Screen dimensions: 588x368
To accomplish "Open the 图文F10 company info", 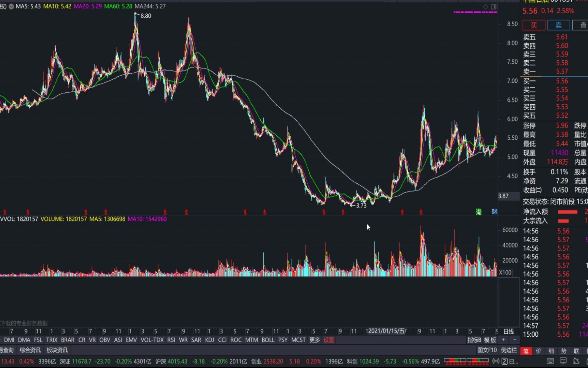I will (487, 350).
